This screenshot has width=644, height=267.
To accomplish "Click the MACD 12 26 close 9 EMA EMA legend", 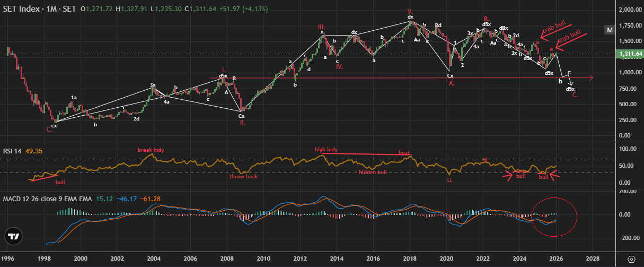I will 48,199.
